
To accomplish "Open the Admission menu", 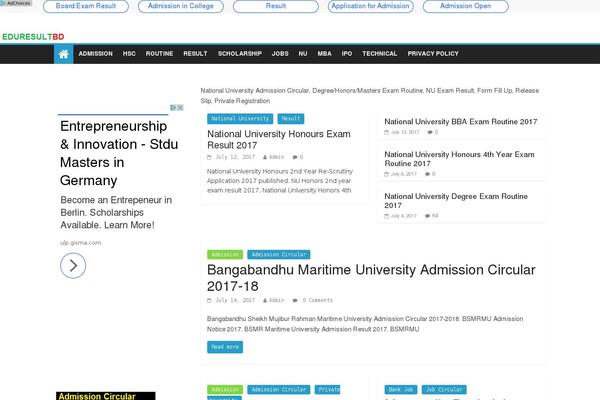I will (95, 54).
